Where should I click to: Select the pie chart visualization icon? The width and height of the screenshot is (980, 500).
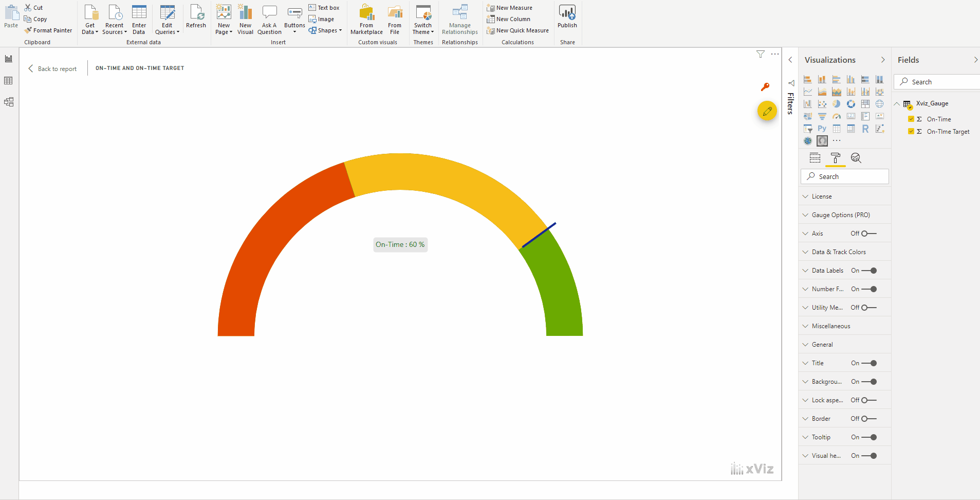836,103
